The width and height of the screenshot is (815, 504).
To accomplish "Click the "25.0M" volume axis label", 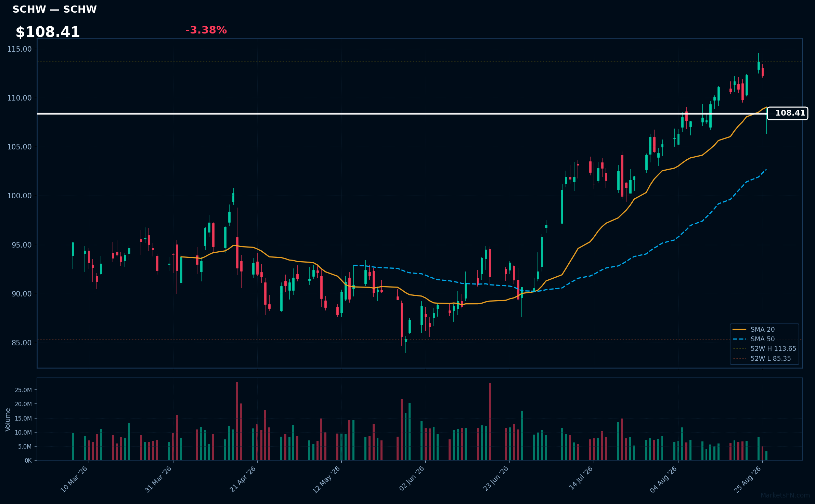I will coord(23,390).
